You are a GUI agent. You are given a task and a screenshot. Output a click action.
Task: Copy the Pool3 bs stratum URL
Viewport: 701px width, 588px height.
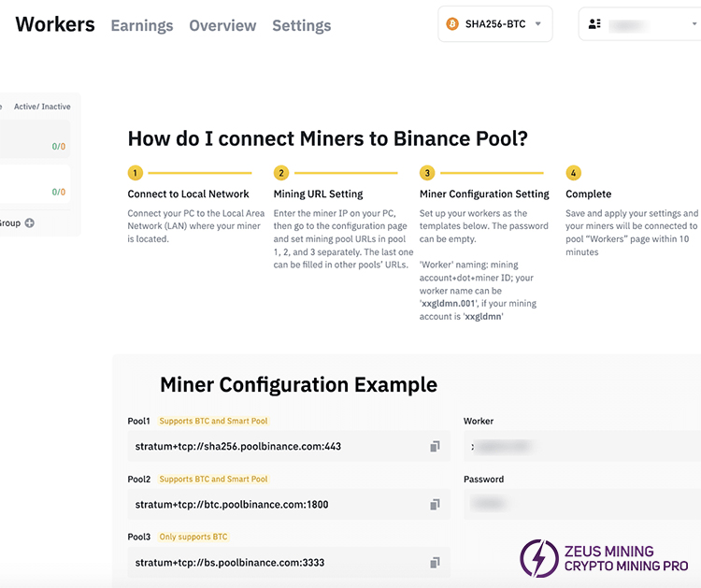point(435,563)
